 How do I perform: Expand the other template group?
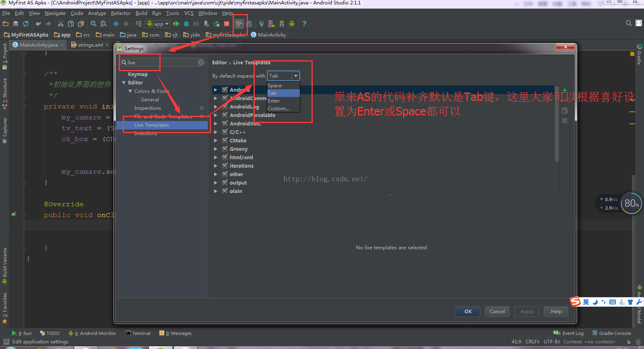pos(216,174)
